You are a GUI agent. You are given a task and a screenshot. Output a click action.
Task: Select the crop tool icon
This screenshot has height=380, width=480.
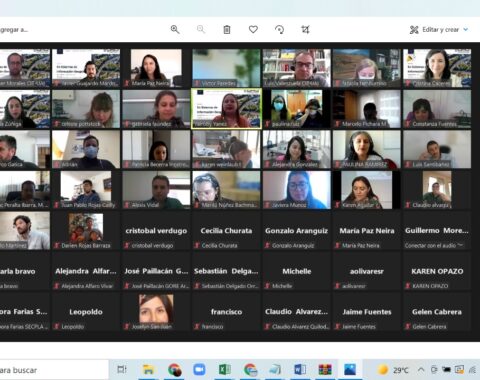tap(305, 30)
